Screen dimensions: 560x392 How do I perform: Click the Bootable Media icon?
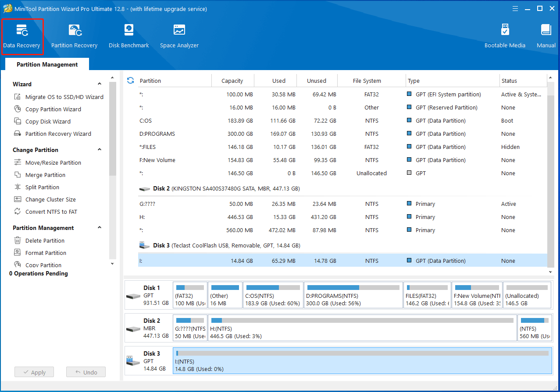point(505,36)
